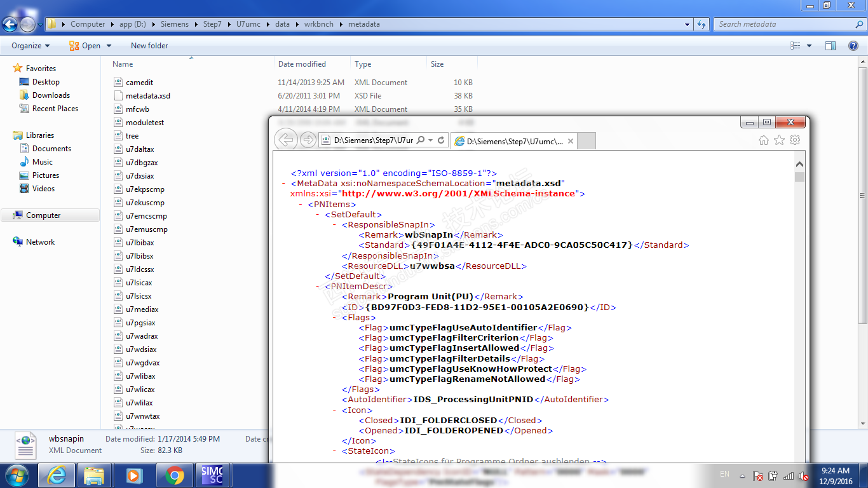Navigate to Siemens in the address breadcrumb
The width and height of the screenshot is (868, 488).
tap(174, 24)
